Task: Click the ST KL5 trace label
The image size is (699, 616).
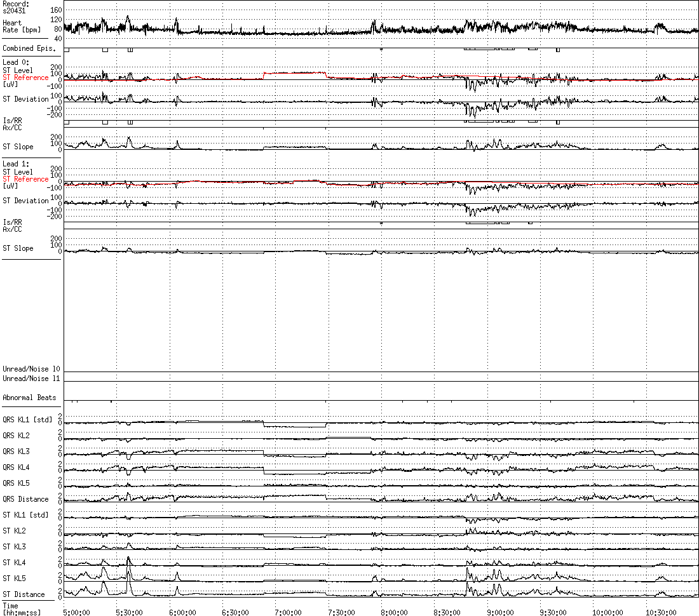Action: click(x=15, y=579)
